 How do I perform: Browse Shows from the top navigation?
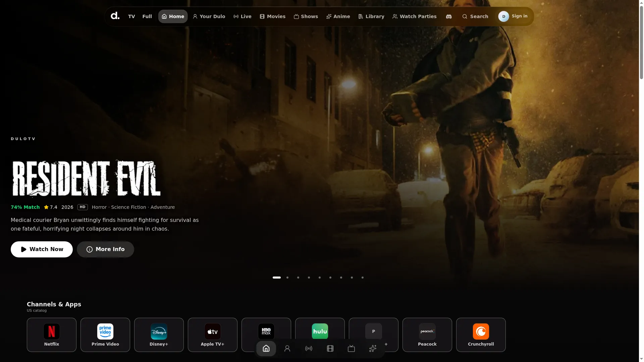[x=306, y=16]
